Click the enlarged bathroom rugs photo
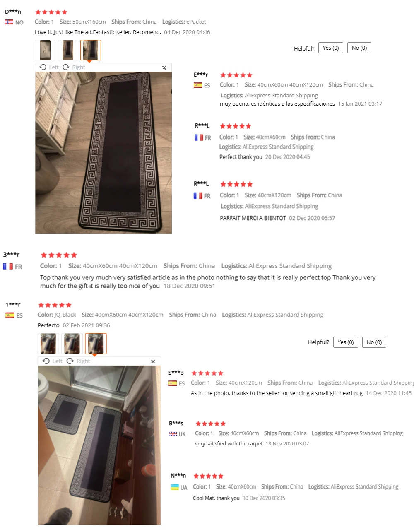 pyautogui.click(x=99, y=445)
